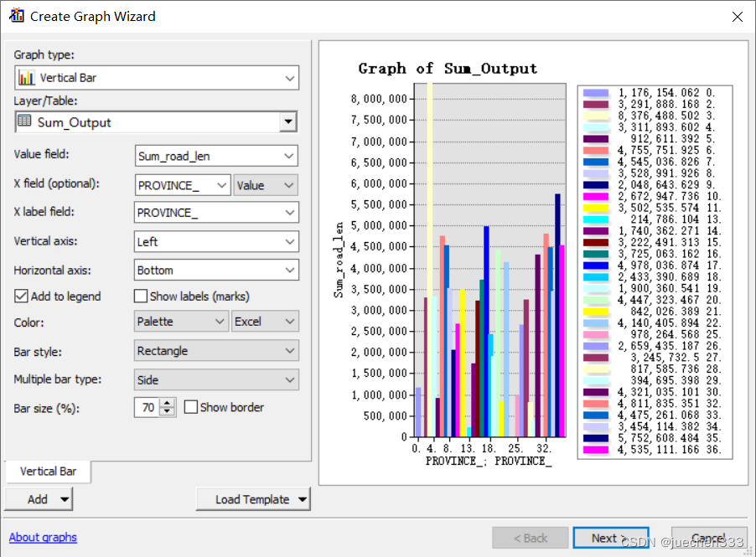Click the legend swatch for 4,475,261.068
The height and width of the screenshot is (557, 756).
(596, 415)
